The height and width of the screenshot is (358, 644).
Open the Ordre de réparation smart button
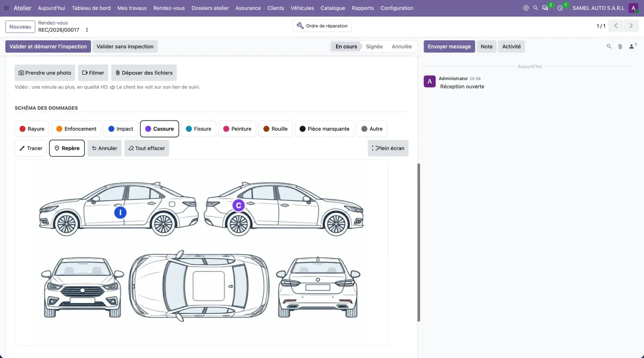point(322,26)
